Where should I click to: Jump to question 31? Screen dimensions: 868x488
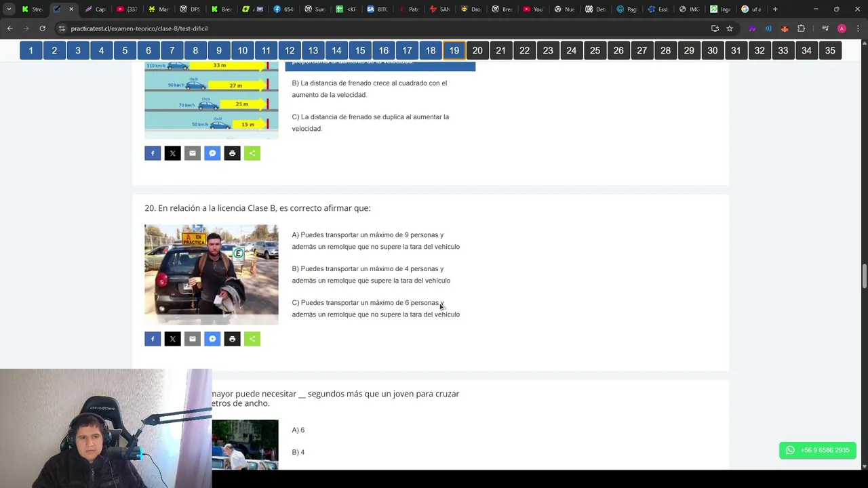coord(736,51)
